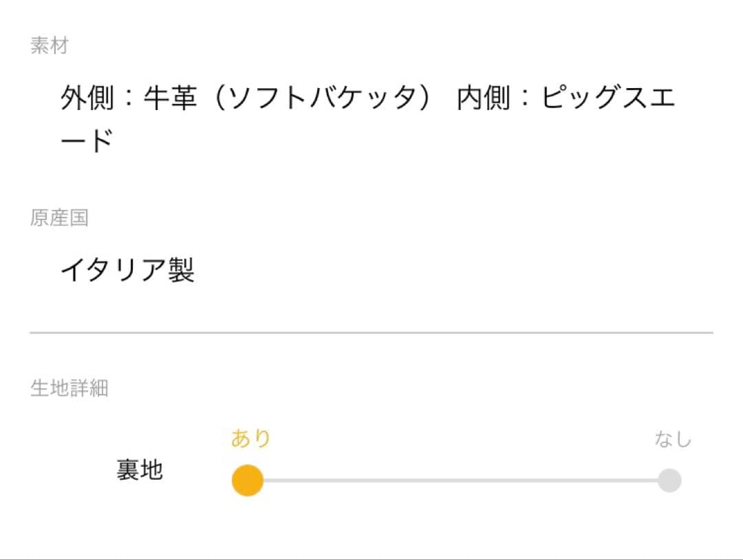
Task: Click the 裏地 row label
Action: point(140,470)
